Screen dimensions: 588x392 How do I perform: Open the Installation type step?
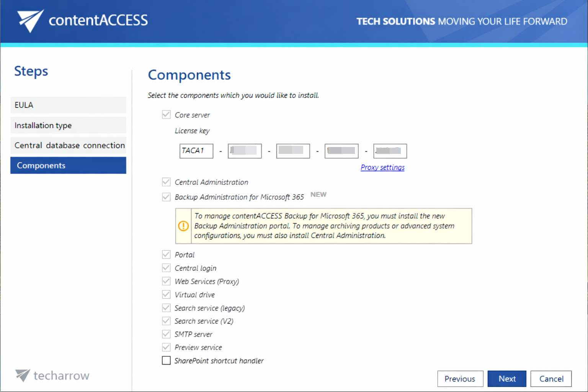click(68, 125)
